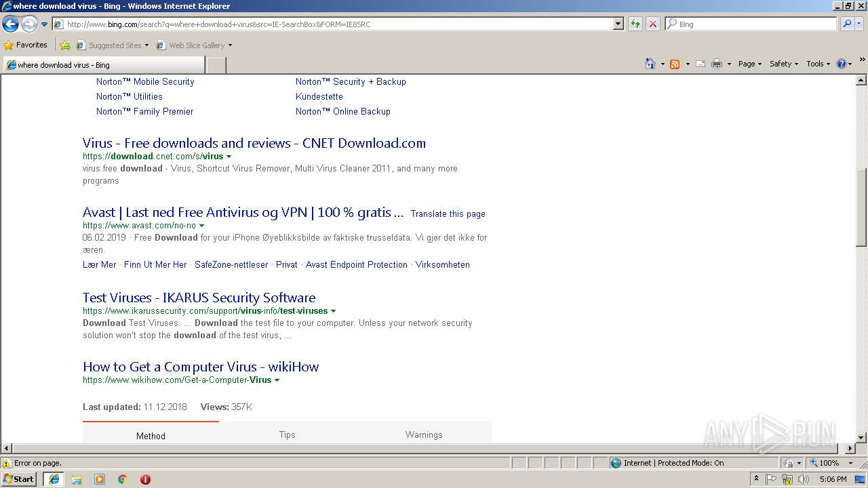Expand the address bar history dropdown
The image size is (868, 488).
[618, 24]
